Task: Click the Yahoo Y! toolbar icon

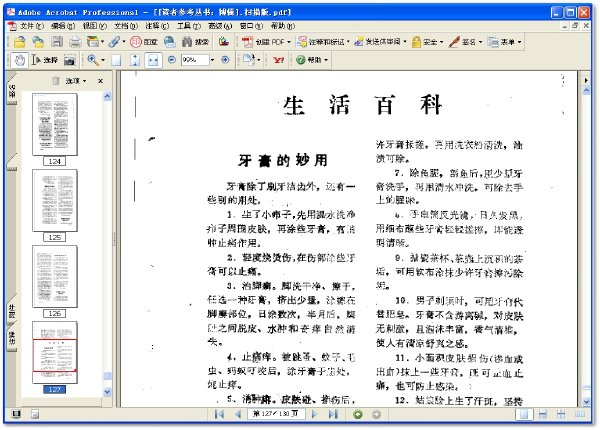Action: [x=279, y=60]
